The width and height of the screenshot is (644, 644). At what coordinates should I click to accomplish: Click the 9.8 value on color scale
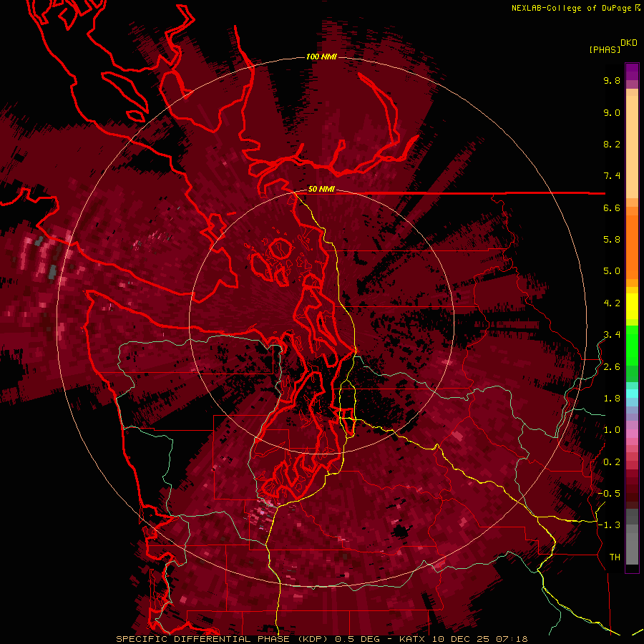612,80
